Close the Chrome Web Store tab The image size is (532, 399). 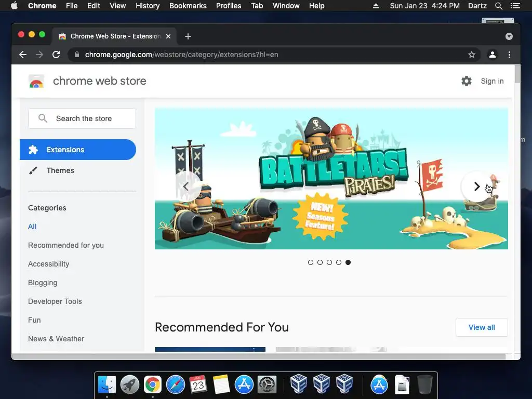click(168, 36)
